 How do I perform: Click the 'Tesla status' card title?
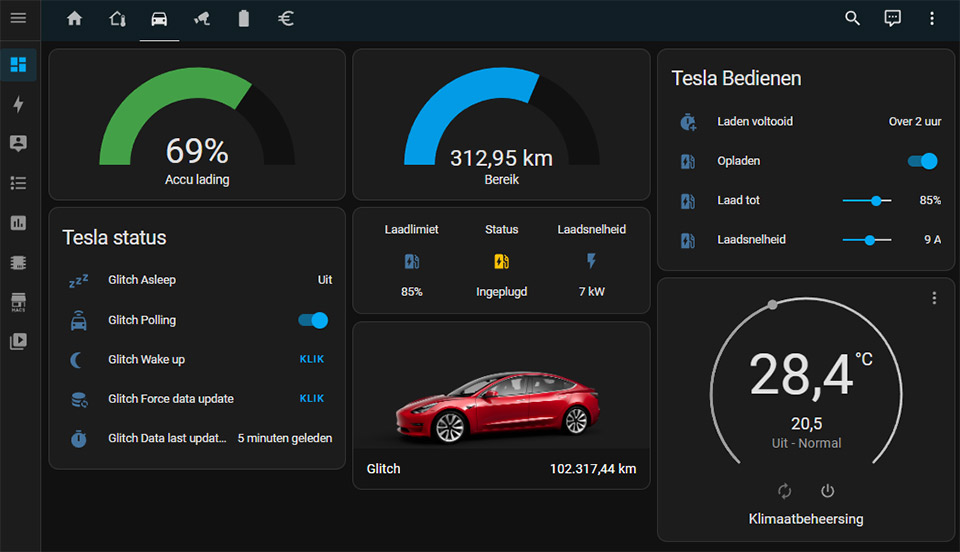pos(114,237)
